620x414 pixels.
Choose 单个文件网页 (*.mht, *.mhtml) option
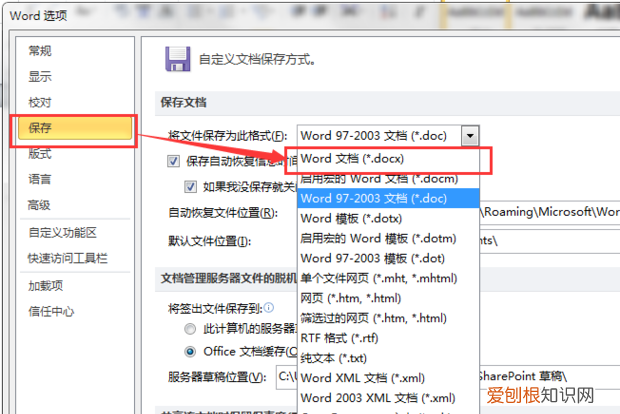[388, 278]
